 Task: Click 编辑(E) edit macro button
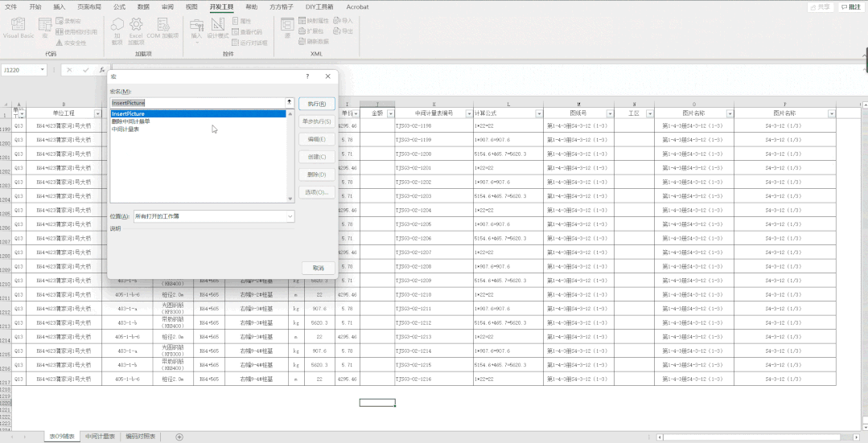tap(317, 139)
